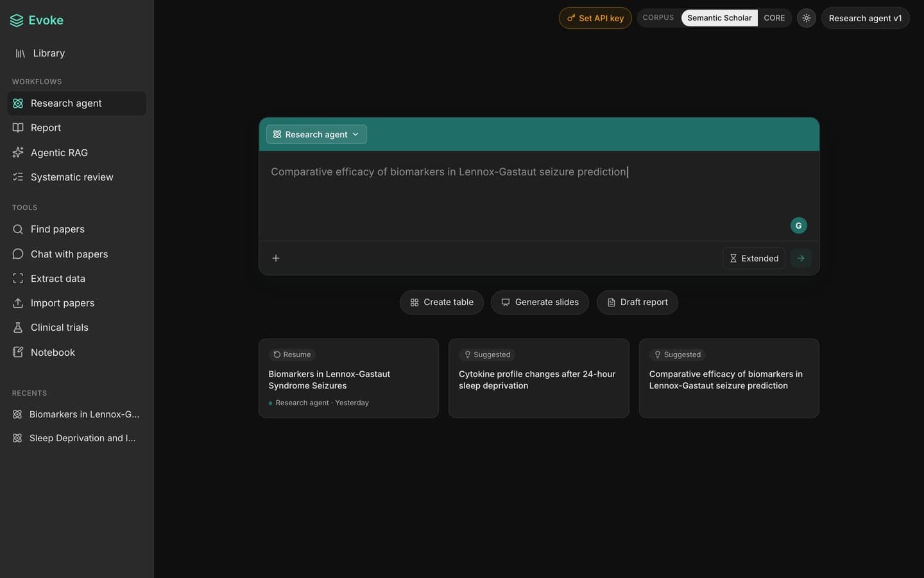Open the Systematic review workflow
This screenshot has width=924, height=578.
tap(77, 177)
